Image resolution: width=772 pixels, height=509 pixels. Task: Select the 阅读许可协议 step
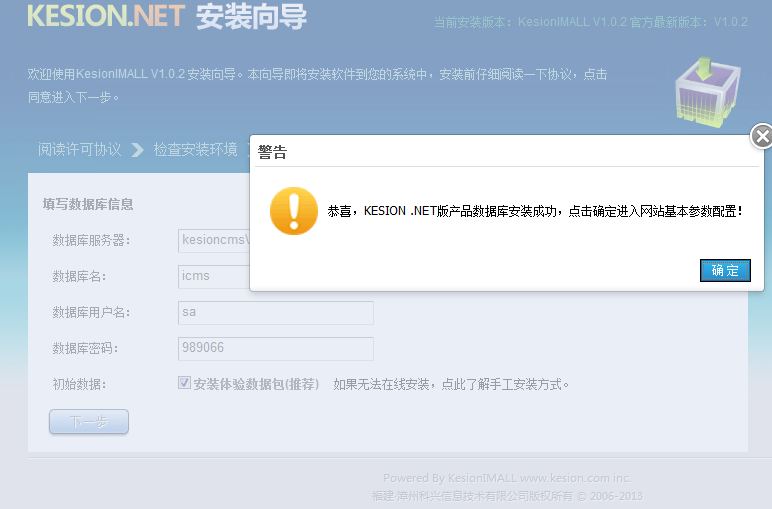(x=79, y=149)
